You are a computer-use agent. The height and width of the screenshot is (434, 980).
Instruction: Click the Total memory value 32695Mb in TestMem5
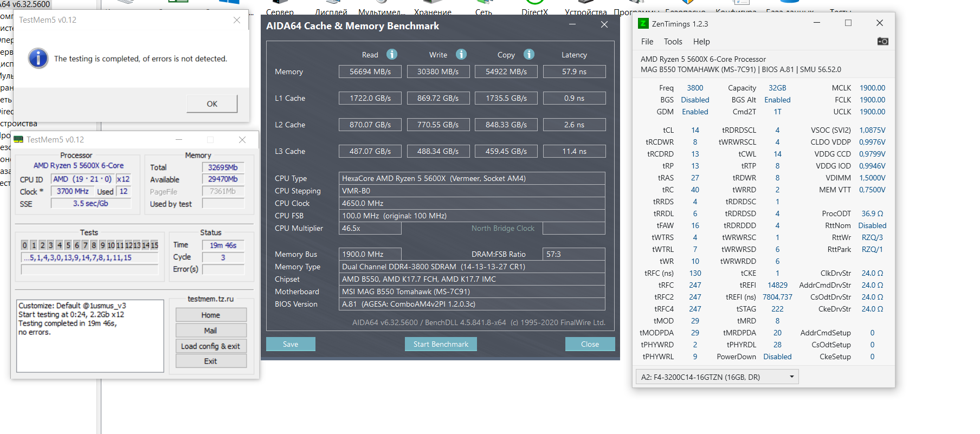[x=223, y=167]
